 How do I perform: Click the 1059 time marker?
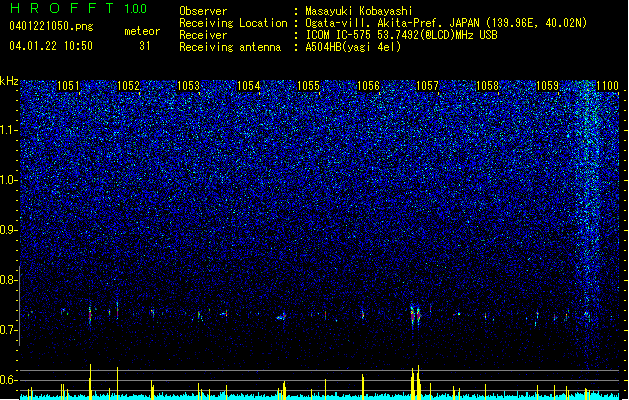tap(548, 86)
